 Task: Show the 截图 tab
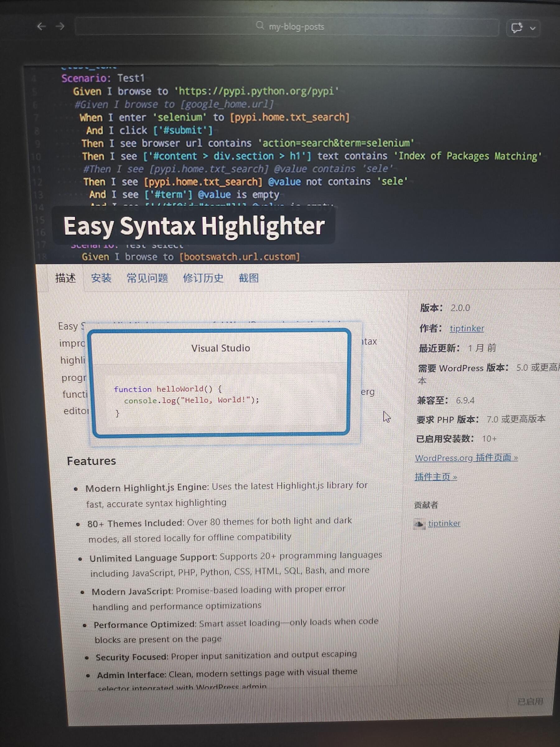249,278
